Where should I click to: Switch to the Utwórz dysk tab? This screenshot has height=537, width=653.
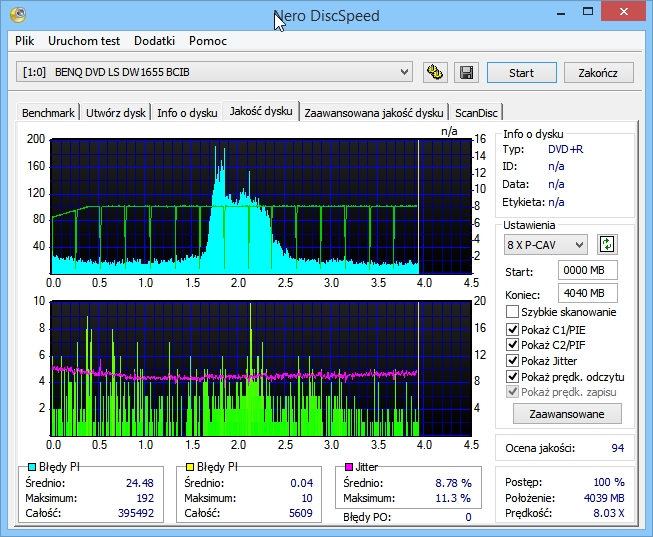point(116,113)
